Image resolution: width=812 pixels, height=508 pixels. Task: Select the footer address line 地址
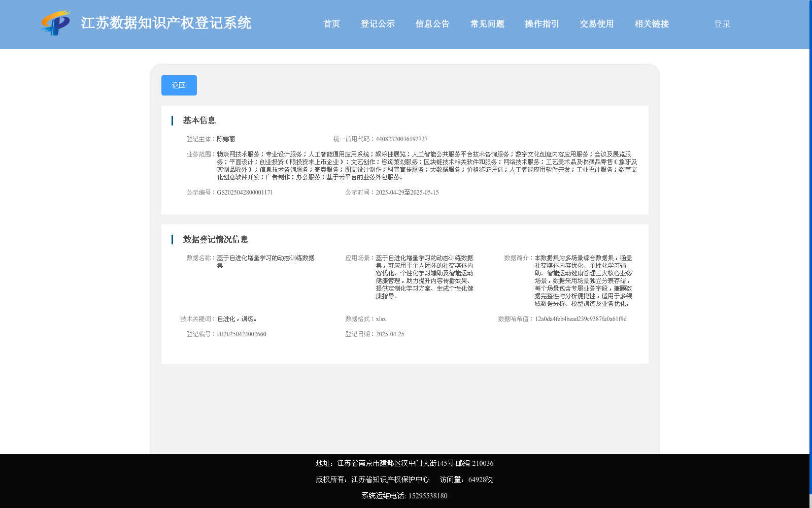pos(404,463)
